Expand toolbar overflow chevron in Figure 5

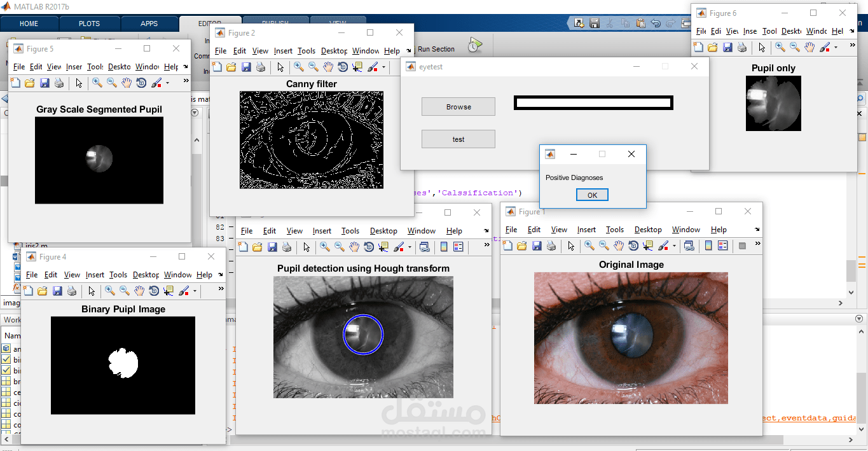[x=186, y=81]
